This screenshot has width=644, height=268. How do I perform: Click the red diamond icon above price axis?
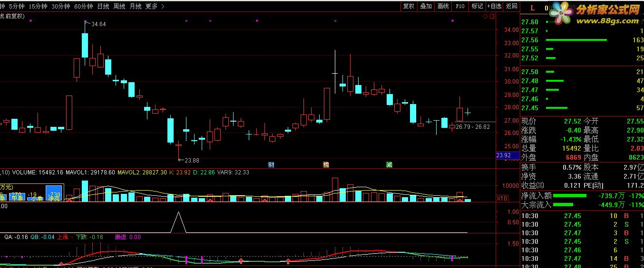tap(486, 17)
